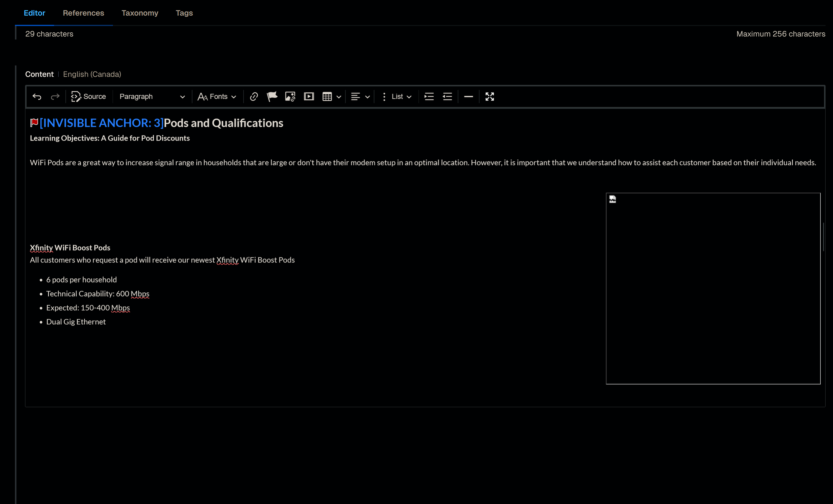This screenshot has width=833, height=504.
Task: Click the anchor flag toolbar icon
Action: click(x=272, y=97)
